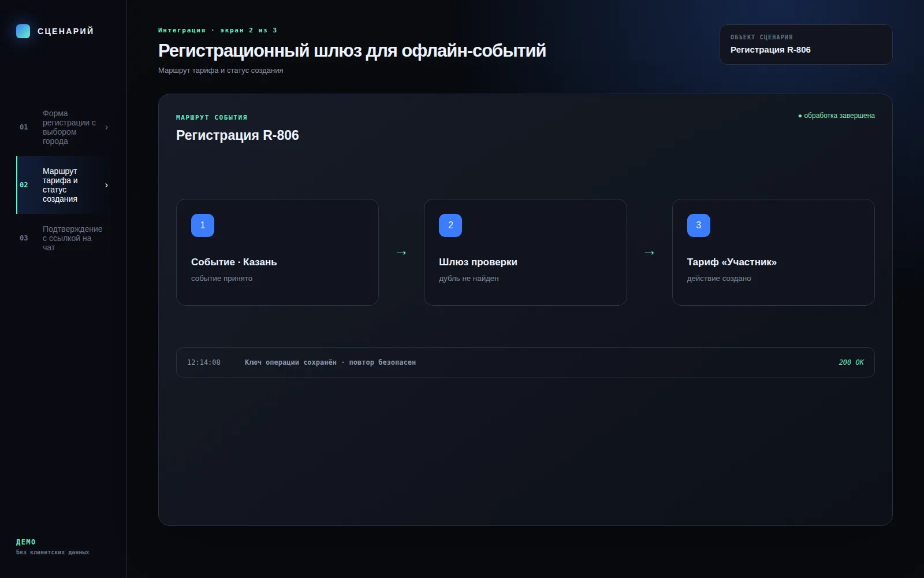Open step 03 Подтверждение с ссылкой на чат
The height and width of the screenshot is (578, 924).
click(64, 238)
